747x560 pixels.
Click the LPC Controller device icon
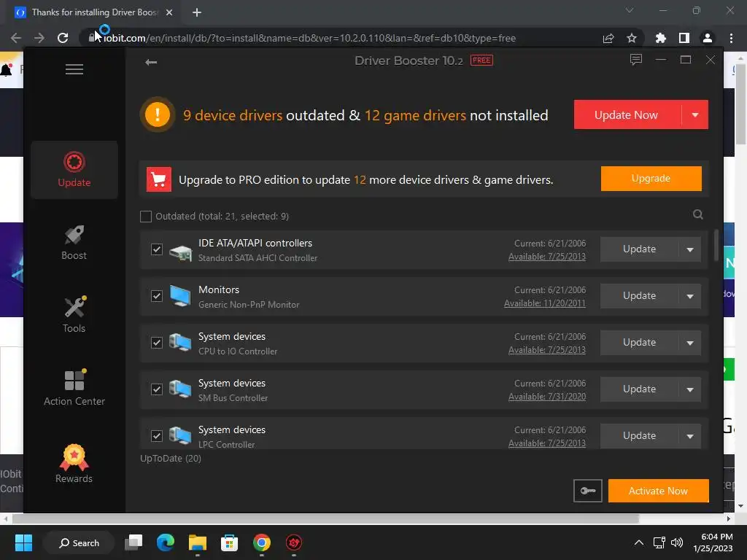pyautogui.click(x=180, y=435)
